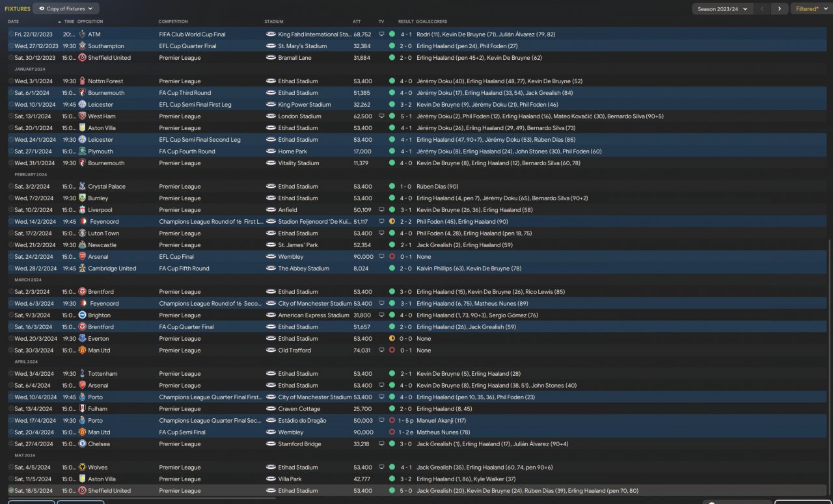Click the Bramall Lane stadium name
Image resolution: width=833 pixels, height=504 pixels.
click(x=295, y=58)
